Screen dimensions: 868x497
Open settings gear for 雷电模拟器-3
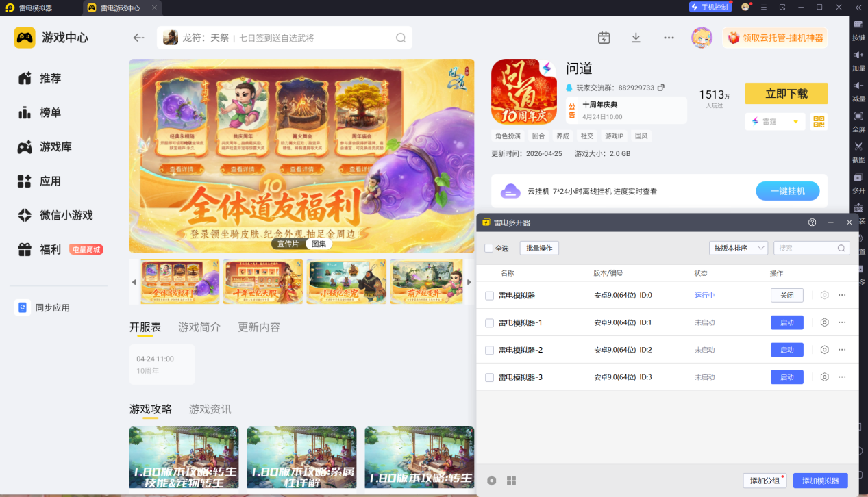pyautogui.click(x=824, y=377)
